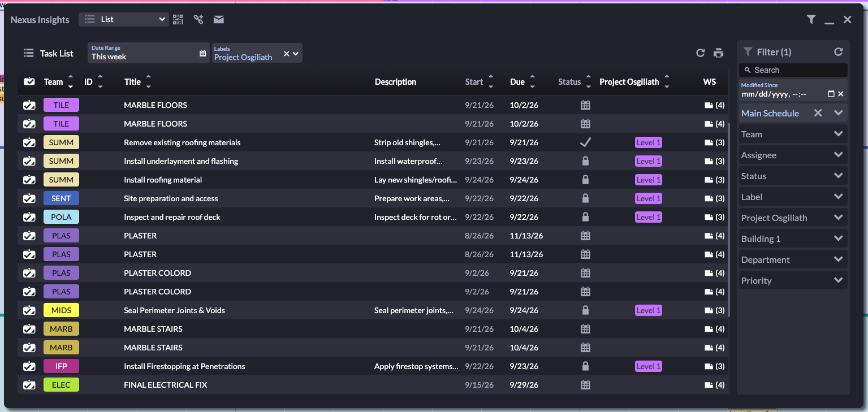This screenshot has width=868, height=412.
Task: Click the Level 1 tag on Install roofing material
Action: (x=649, y=180)
